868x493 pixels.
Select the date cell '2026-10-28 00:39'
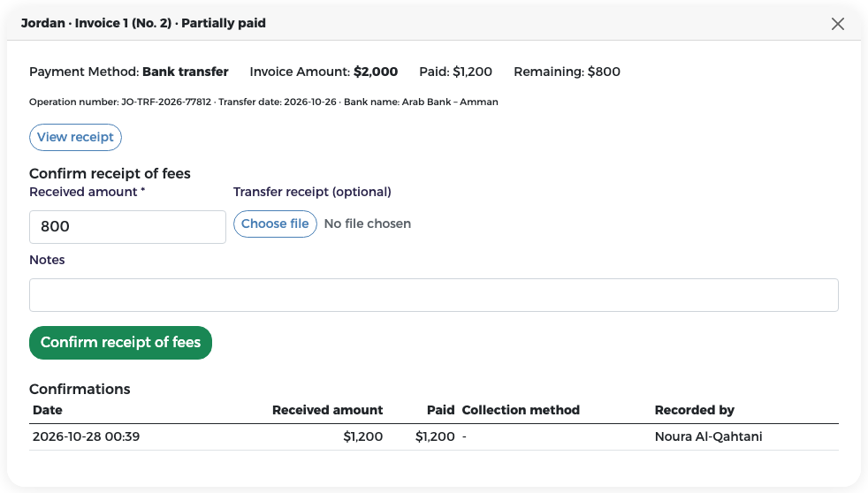87,436
